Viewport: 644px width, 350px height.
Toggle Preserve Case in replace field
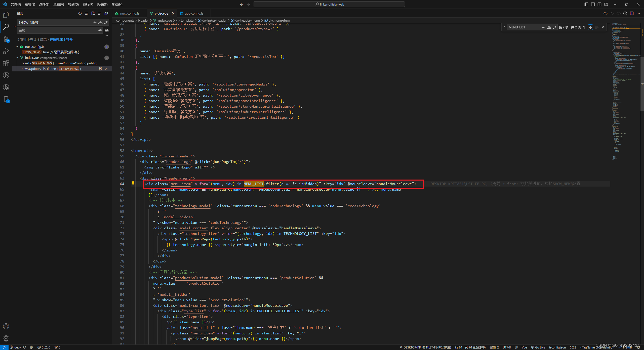coord(100,30)
